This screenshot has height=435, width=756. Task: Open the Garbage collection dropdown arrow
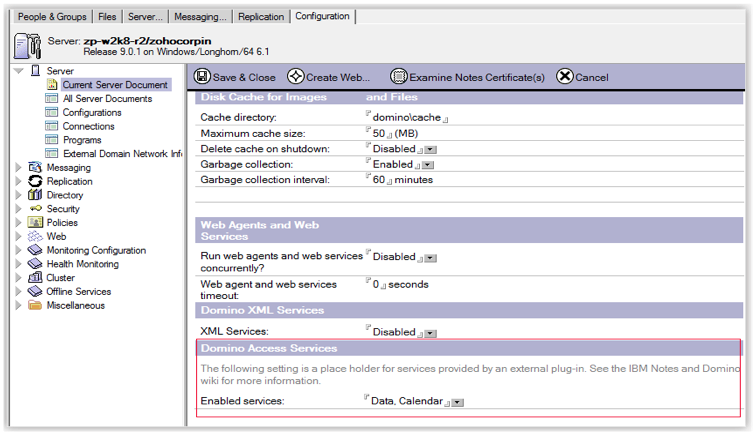[428, 165]
